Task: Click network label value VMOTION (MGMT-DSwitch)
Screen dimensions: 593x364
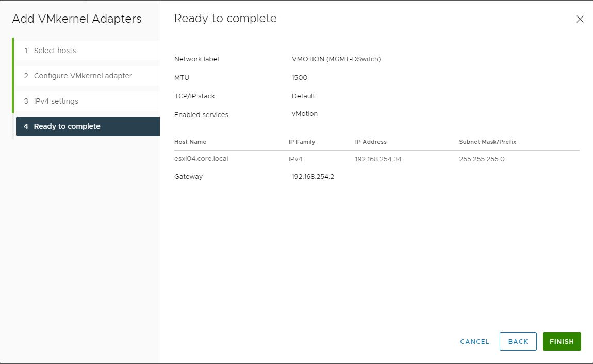Action: [x=336, y=59]
